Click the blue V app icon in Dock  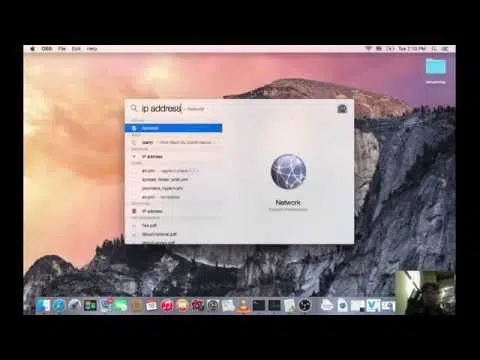point(373,305)
